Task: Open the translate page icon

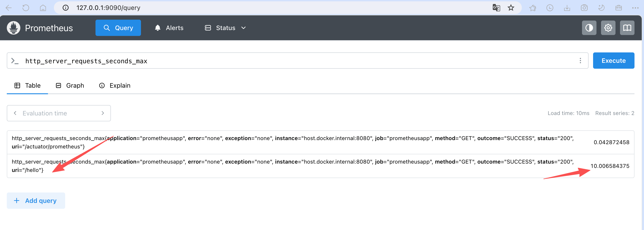Action: [496, 8]
